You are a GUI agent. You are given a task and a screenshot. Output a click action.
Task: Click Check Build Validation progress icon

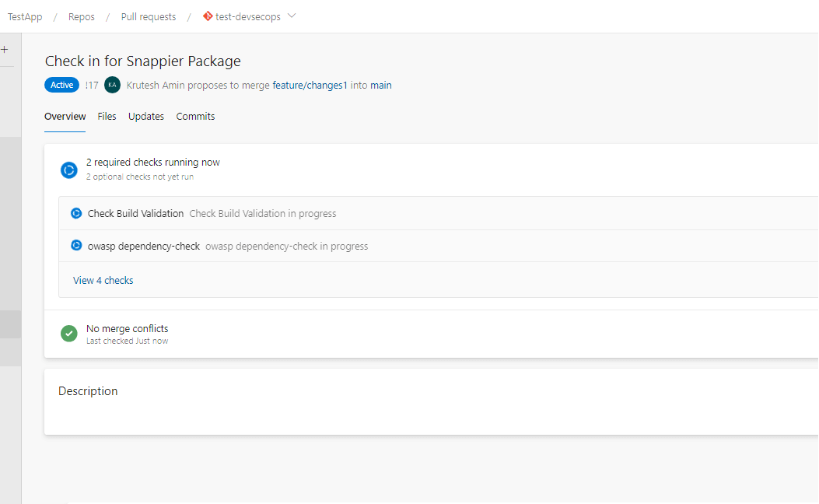coord(76,213)
